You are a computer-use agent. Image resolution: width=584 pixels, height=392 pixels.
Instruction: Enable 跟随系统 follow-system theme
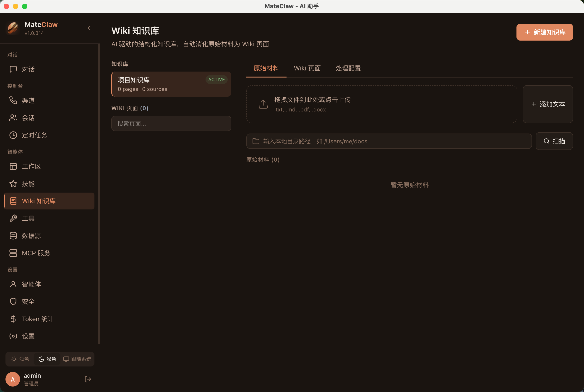(x=77, y=359)
